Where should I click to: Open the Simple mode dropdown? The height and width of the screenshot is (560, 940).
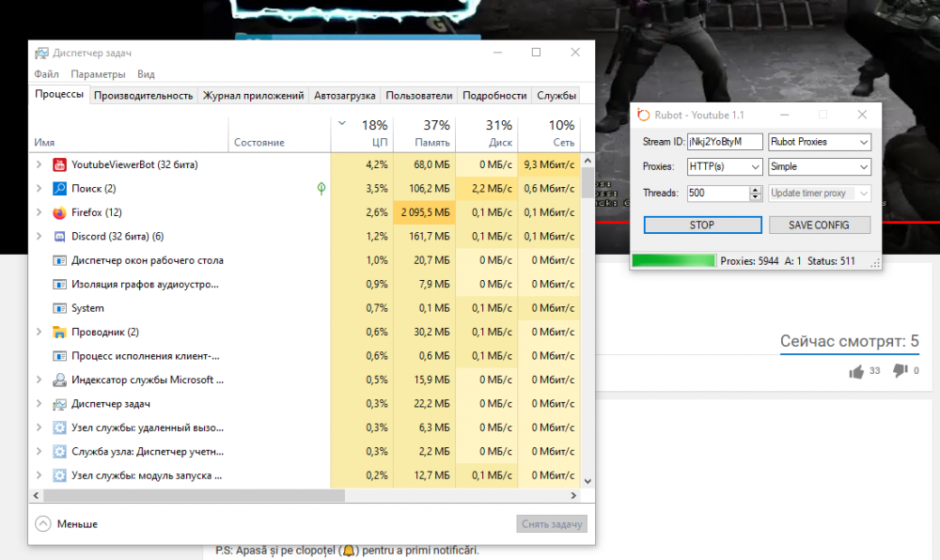point(819,166)
